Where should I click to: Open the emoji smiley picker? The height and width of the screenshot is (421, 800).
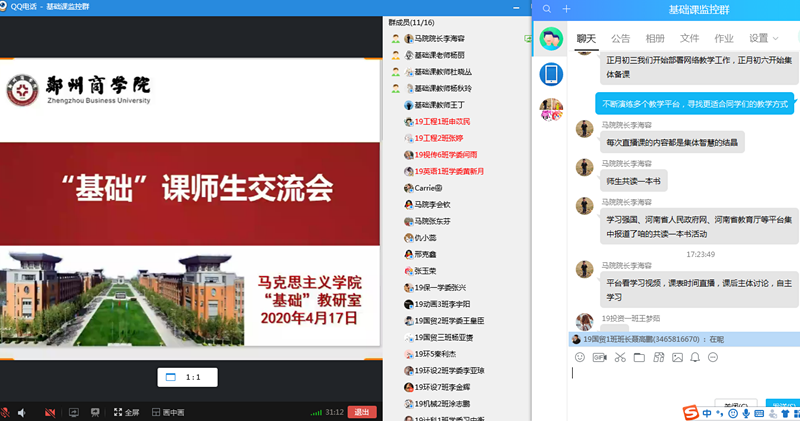pos(580,357)
